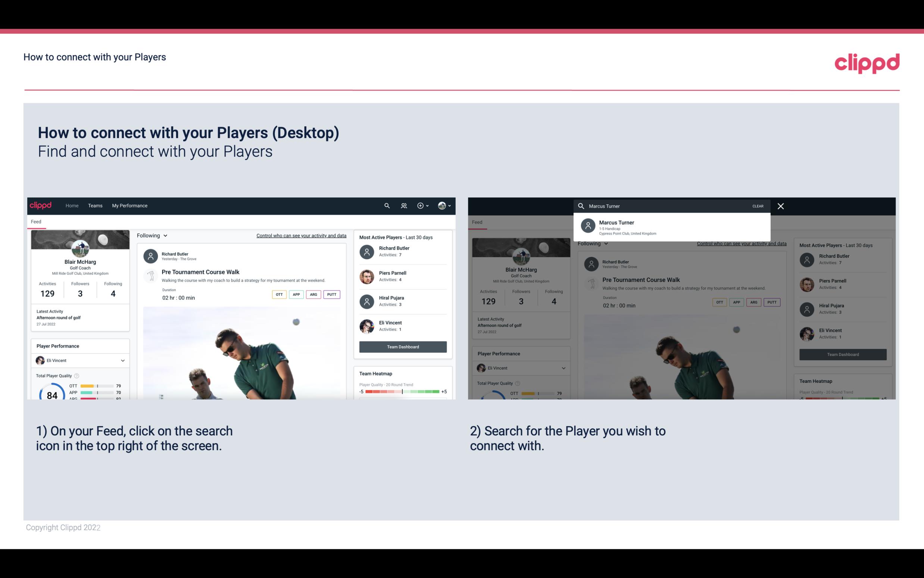Click the OTT performance tag icon
Screen dimensions: 924x578
click(279, 293)
